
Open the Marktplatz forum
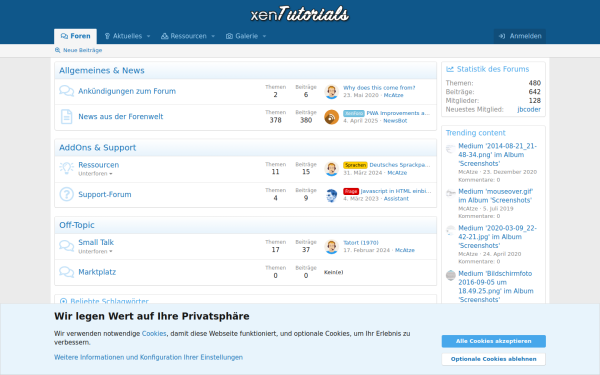(x=97, y=272)
